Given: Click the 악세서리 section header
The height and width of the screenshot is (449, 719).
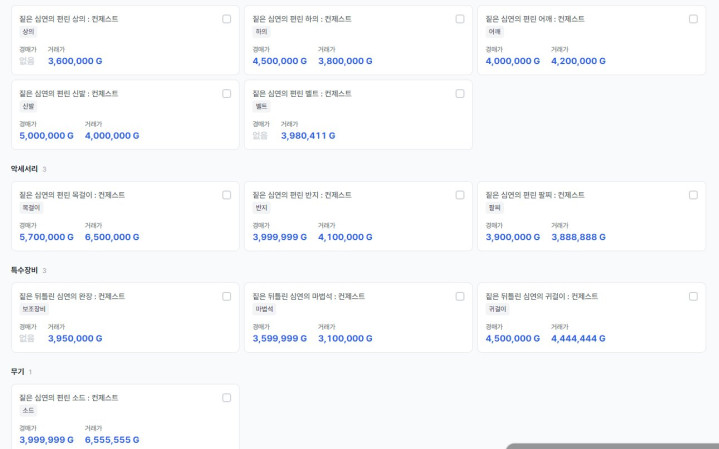Looking at the screenshot, I should click(x=24, y=169).
